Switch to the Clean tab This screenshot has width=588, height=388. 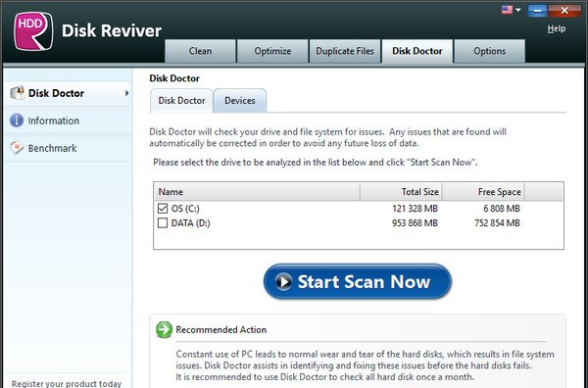pyautogui.click(x=200, y=51)
